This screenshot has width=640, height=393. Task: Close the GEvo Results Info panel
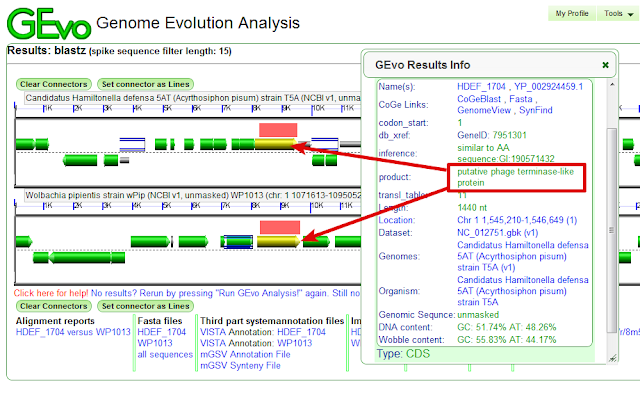(x=605, y=65)
